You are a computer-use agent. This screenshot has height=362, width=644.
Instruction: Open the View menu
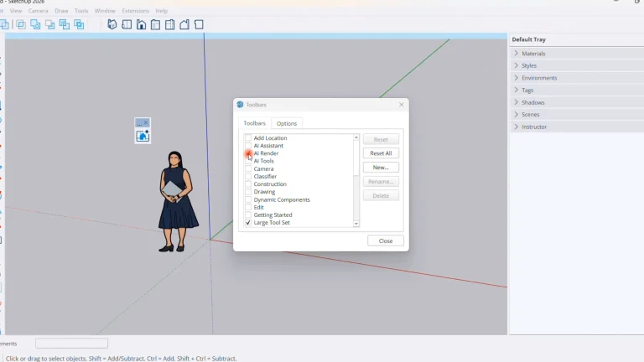point(16,11)
